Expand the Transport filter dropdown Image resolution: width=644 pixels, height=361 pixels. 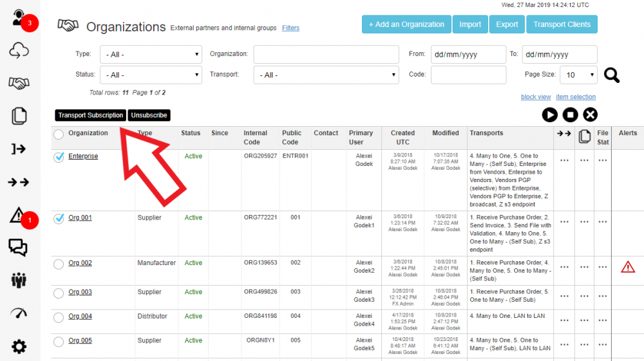coord(326,75)
